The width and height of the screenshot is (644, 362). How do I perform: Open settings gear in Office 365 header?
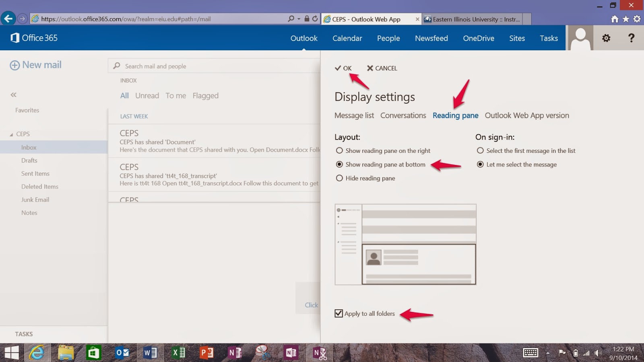tap(606, 38)
